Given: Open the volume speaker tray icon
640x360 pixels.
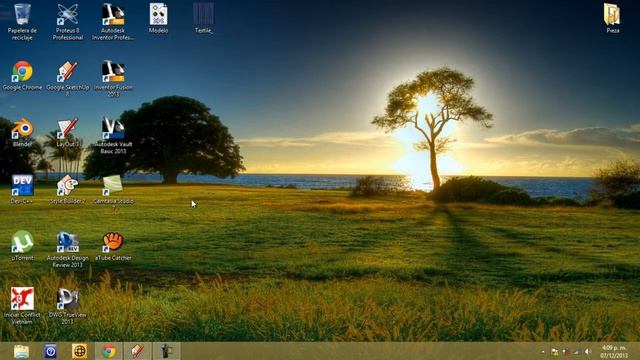Looking at the screenshot, I should coord(588,351).
